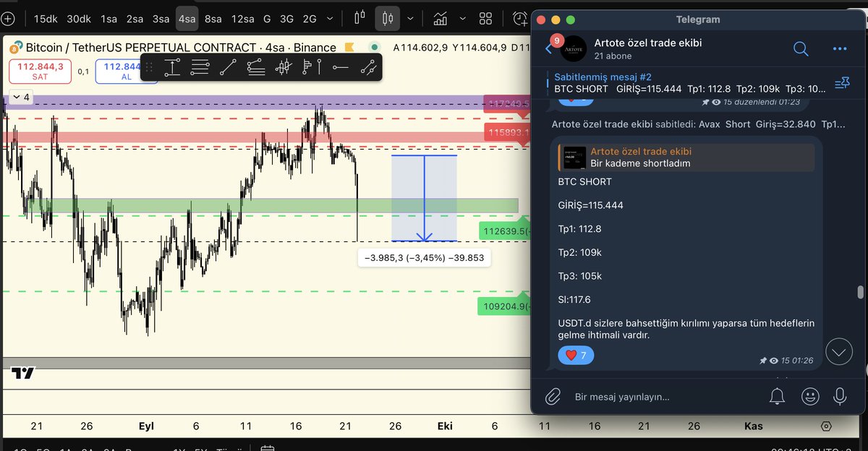Toggle the heart reaction with 7

[x=576, y=355]
